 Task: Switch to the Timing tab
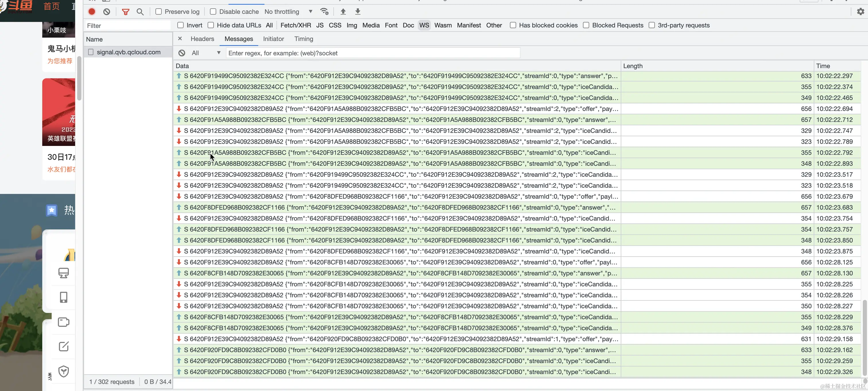[303, 39]
